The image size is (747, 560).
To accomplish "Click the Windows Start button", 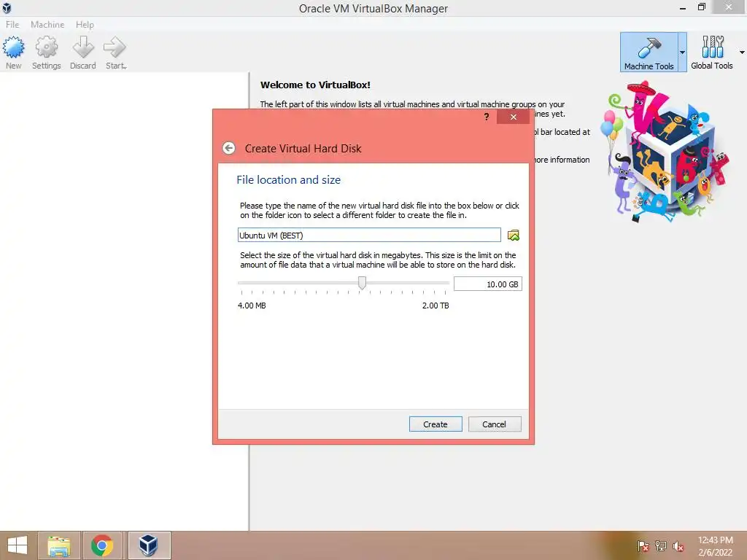I will pos(18,545).
